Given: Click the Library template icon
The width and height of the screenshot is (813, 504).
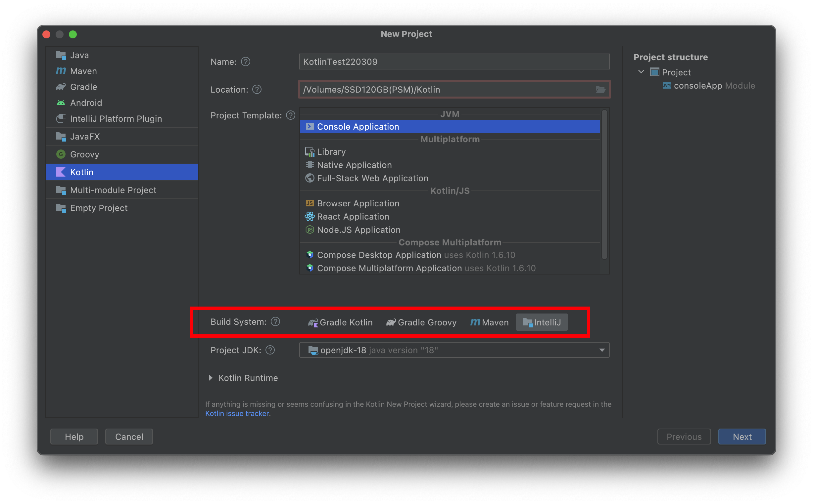Looking at the screenshot, I should click(x=310, y=152).
